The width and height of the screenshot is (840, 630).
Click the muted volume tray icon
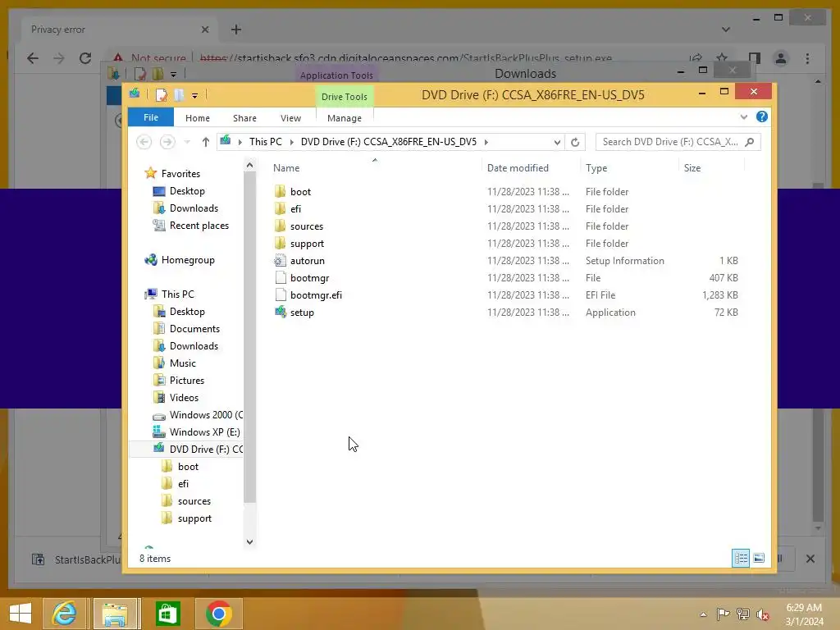(762, 614)
